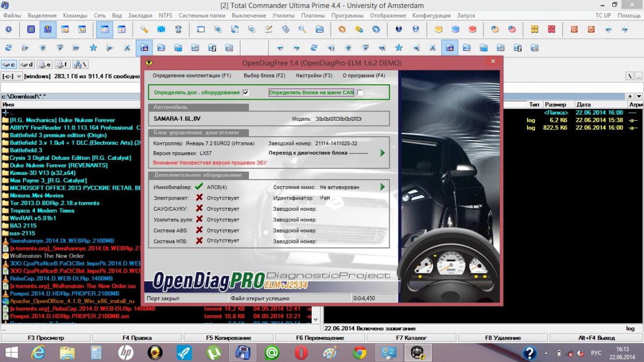Image resolution: width=644 pixels, height=362 pixels.
Task: Click the first red power-button toolbar icon
Action: point(574,29)
